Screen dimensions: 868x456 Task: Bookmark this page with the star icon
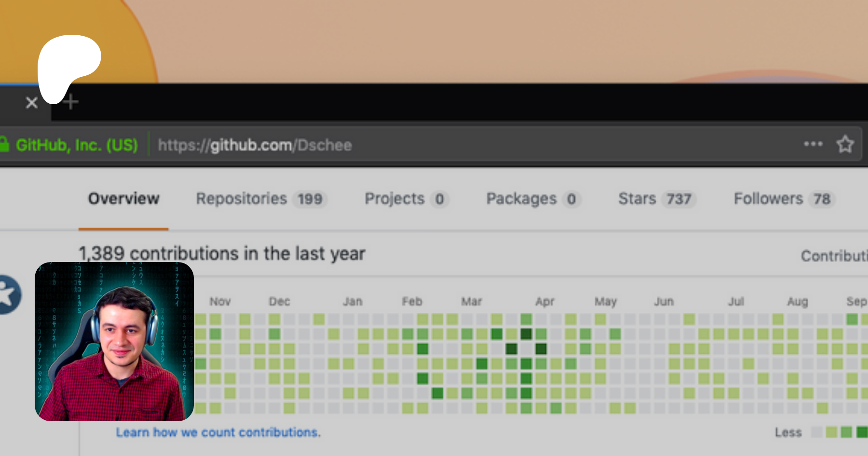coord(845,144)
